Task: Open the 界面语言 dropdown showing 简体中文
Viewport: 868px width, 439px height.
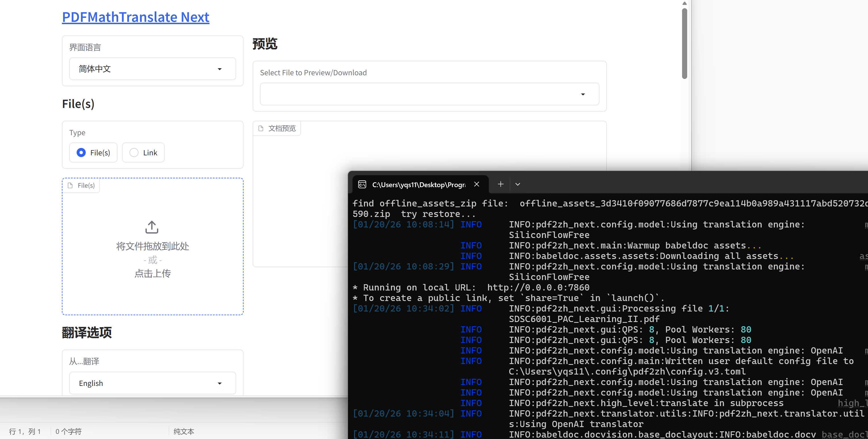Action: point(152,69)
